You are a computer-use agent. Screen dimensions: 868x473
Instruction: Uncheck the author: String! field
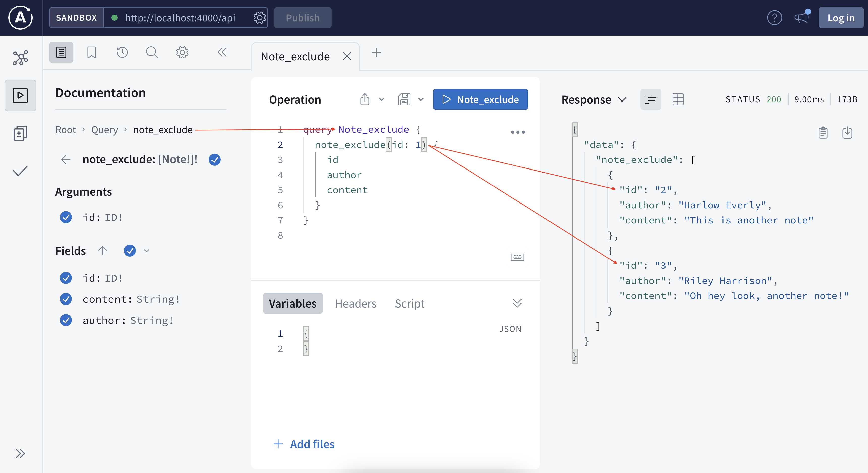coord(66,320)
